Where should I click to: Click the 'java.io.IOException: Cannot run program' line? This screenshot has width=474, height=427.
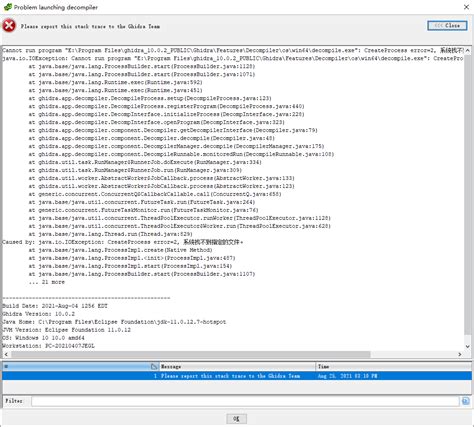click(233, 58)
